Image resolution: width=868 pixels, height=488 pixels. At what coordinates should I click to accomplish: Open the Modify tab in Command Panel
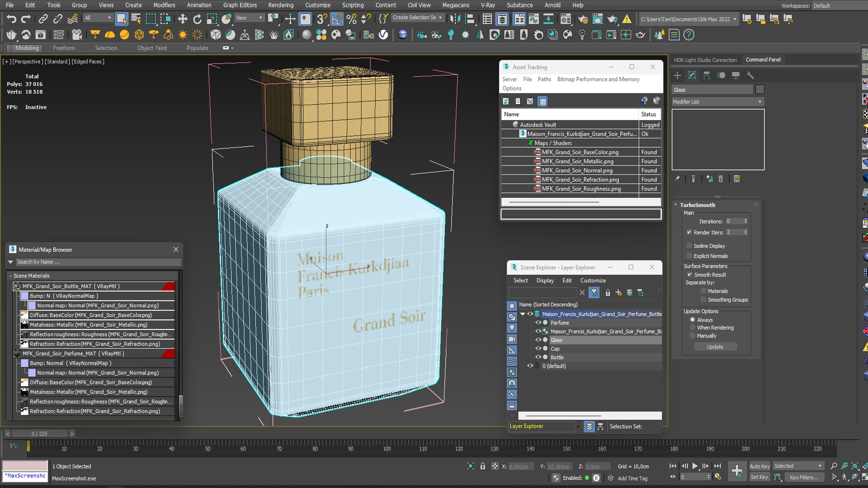click(692, 75)
